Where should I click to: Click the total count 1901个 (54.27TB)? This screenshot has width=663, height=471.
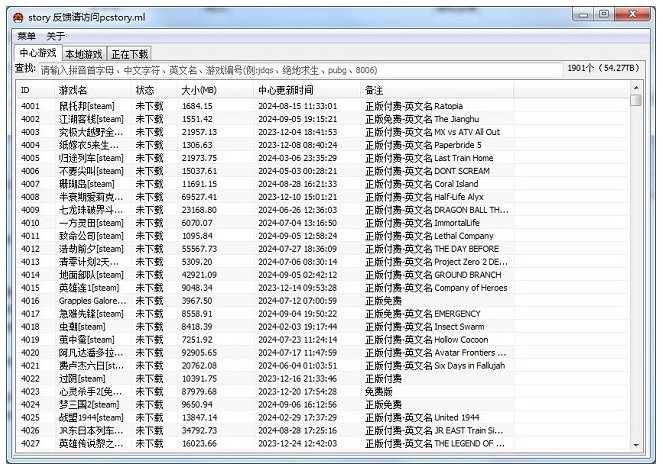tap(604, 68)
